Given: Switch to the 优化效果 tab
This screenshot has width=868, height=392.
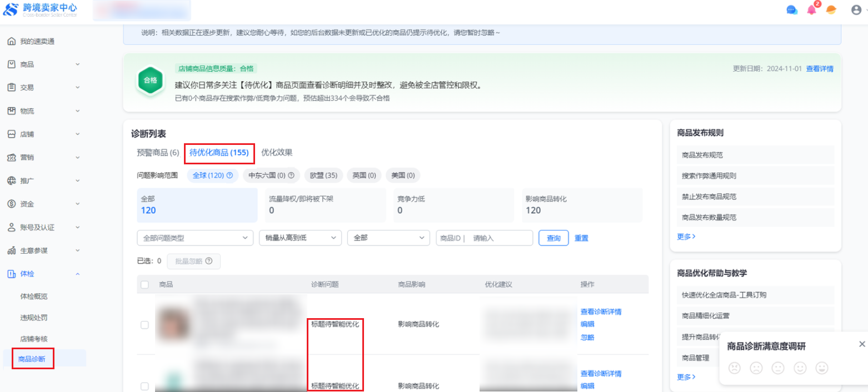Looking at the screenshot, I should click(x=277, y=153).
